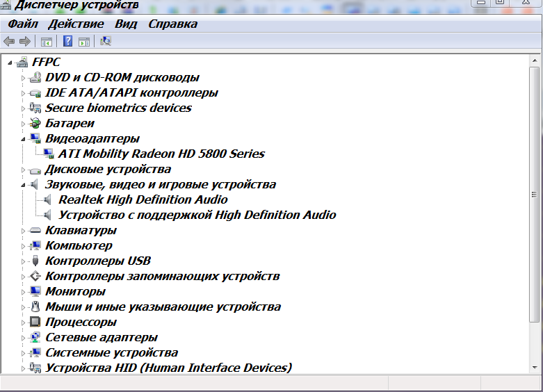Open Help via the question mark icon
This screenshot has height=392, width=543.
tap(67, 41)
